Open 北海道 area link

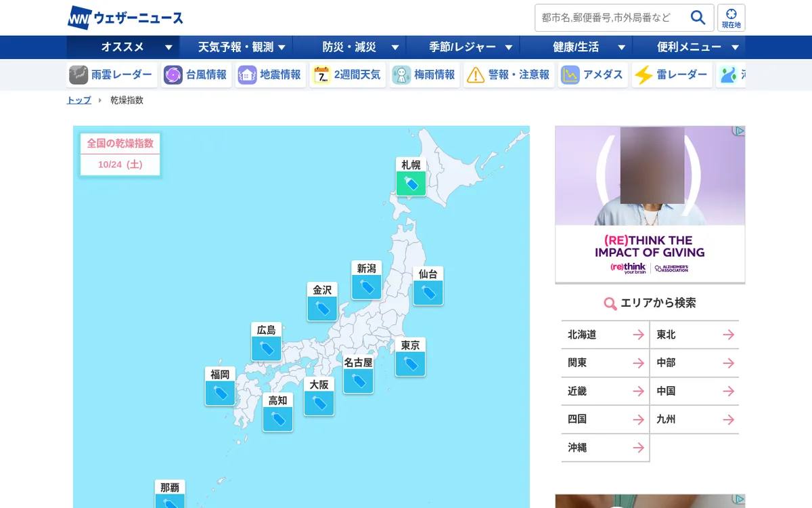click(x=606, y=335)
